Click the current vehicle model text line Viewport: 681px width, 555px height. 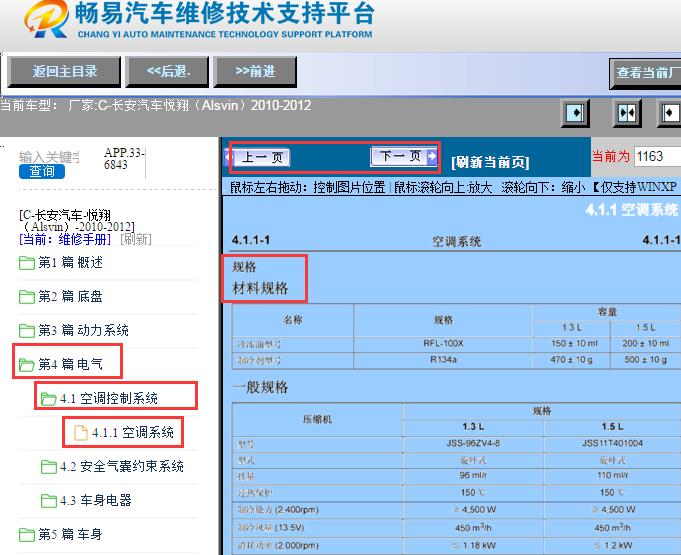tap(155, 106)
